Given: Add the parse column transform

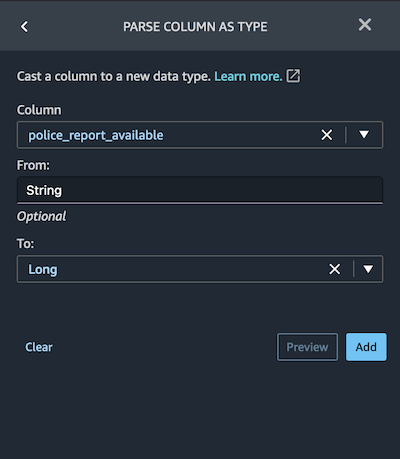Looking at the screenshot, I should (366, 347).
